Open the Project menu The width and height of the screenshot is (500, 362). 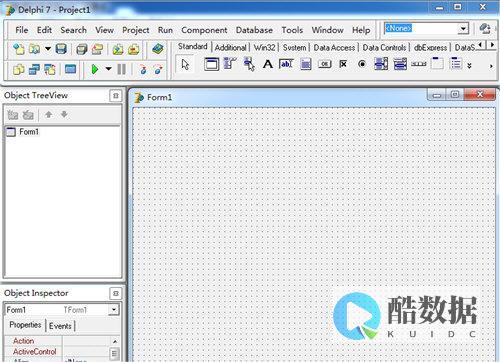tap(136, 30)
